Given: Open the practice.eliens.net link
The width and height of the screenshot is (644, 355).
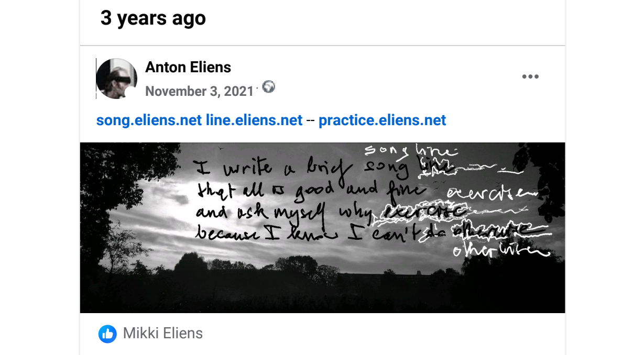Looking at the screenshot, I should pos(382,120).
